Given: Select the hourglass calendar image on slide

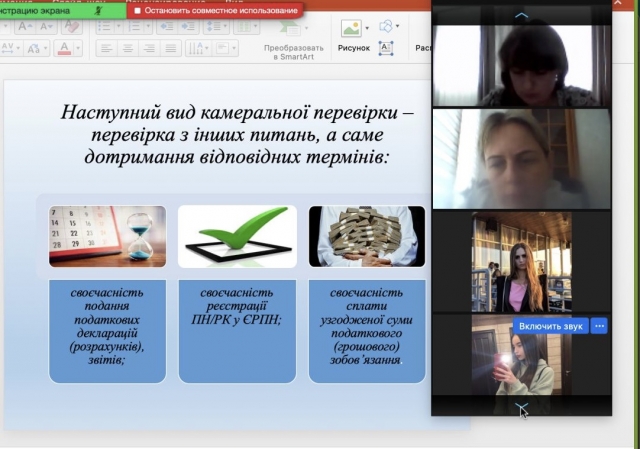Looking at the screenshot, I should coord(108,236).
